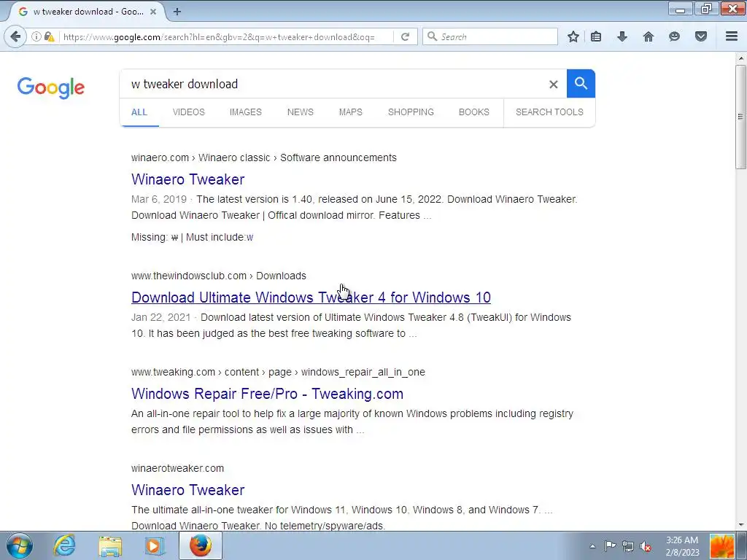Open the Downloads arrow icon

(x=622, y=36)
